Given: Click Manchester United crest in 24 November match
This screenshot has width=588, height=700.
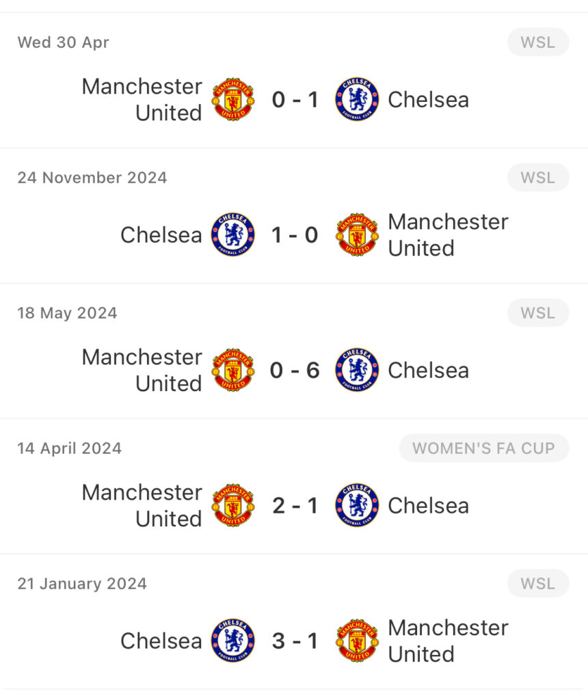Looking at the screenshot, I should pos(357,234).
